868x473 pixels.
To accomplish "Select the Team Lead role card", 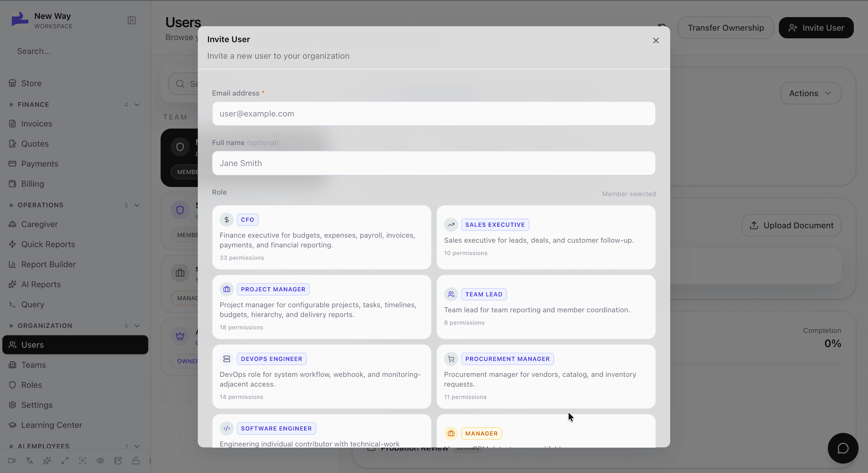I will 546,307.
